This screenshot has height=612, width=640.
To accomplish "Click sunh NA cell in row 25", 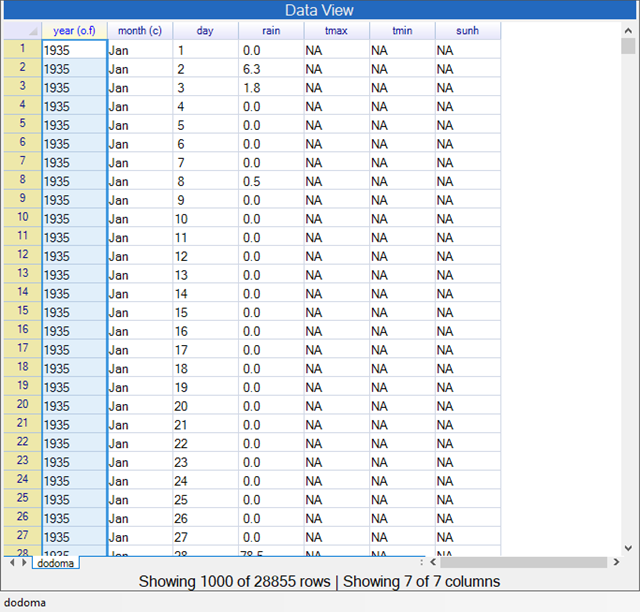I will 467,499.
